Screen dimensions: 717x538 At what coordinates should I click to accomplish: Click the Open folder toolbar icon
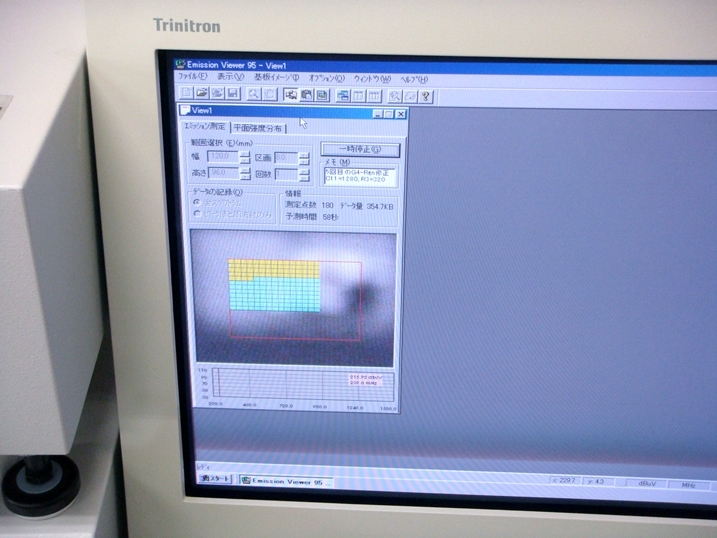tap(201, 94)
